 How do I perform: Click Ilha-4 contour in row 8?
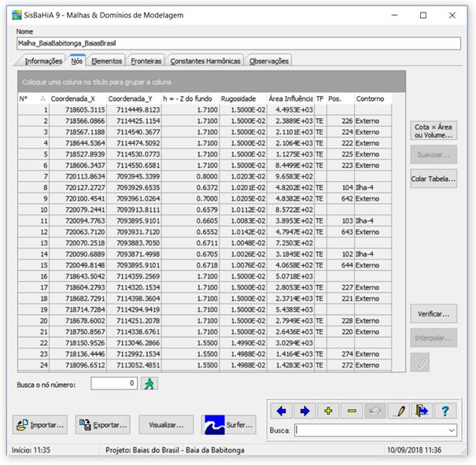point(373,187)
